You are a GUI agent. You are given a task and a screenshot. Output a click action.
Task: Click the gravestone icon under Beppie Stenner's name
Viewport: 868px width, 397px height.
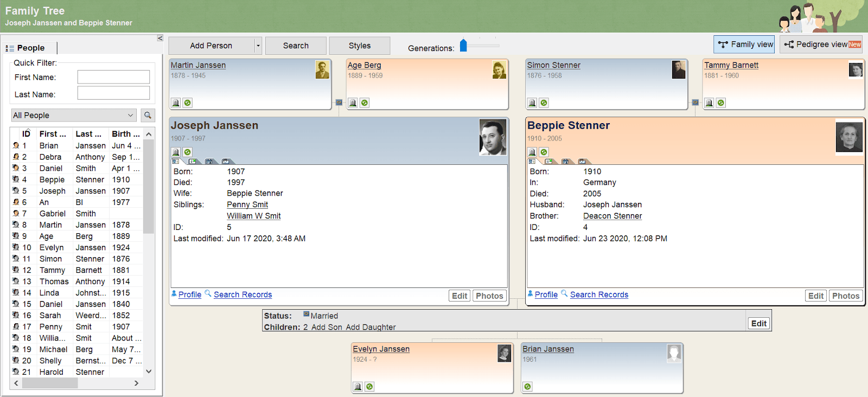point(532,152)
